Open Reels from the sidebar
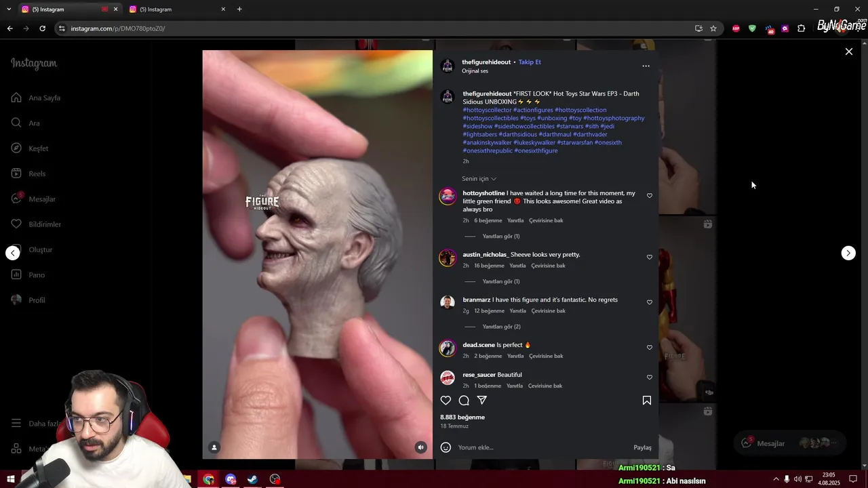The image size is (868, 488). point(28,174)
